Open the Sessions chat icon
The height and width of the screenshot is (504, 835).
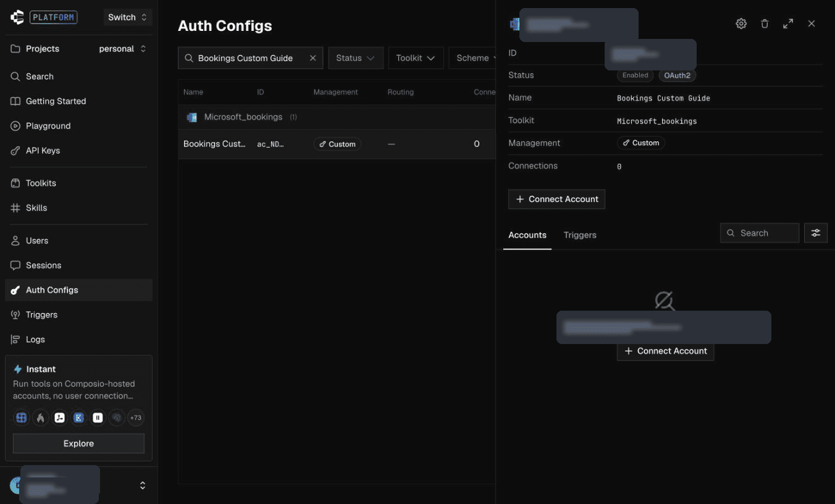[15, 266]
